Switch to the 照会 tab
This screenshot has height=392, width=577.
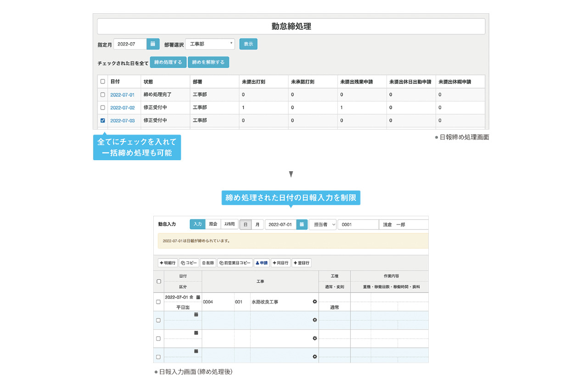213,224
